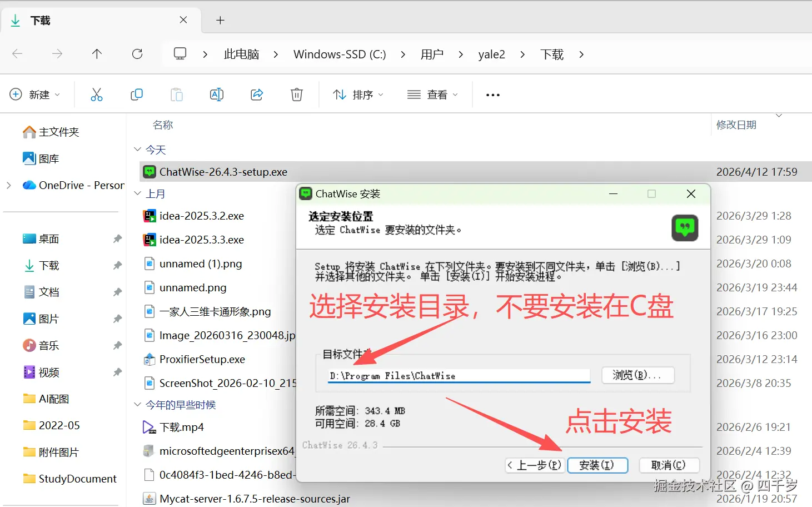The width and height of the screenshot is (812, 507).
Task: Collapse the 上月 group
Action: click(137, 193)
